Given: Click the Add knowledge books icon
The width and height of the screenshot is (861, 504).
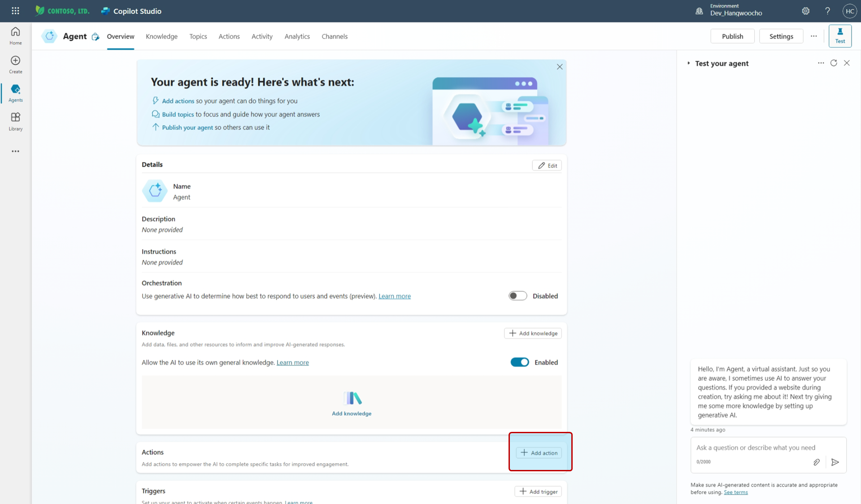Looking at the screenshot, I should pyautogui.click(x=353, y=398).
